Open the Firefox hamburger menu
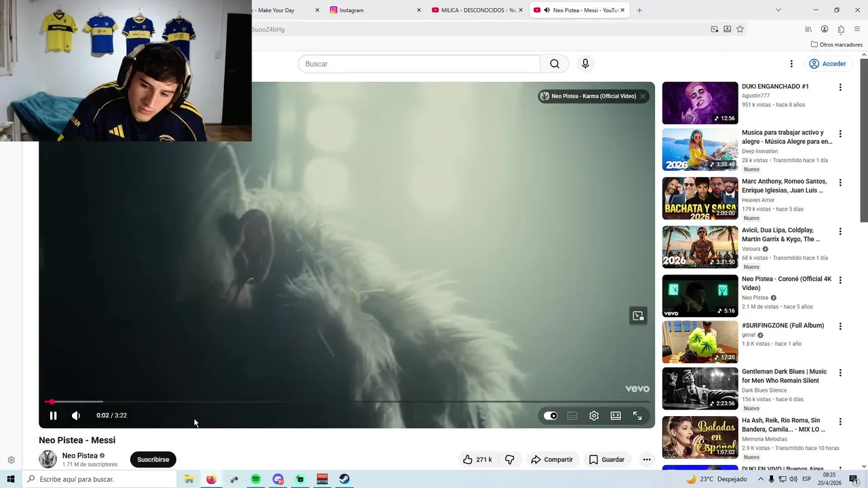The image size is (868, 488). click(x=857, y=29)
